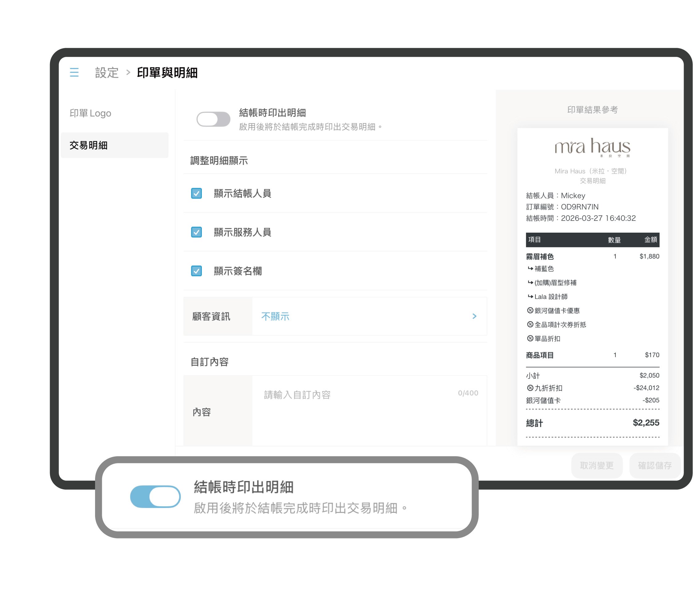Toggle the 顯示簽名欄 checkbox
The height and width of the screenshot is (591, 700).
(196, 271)
